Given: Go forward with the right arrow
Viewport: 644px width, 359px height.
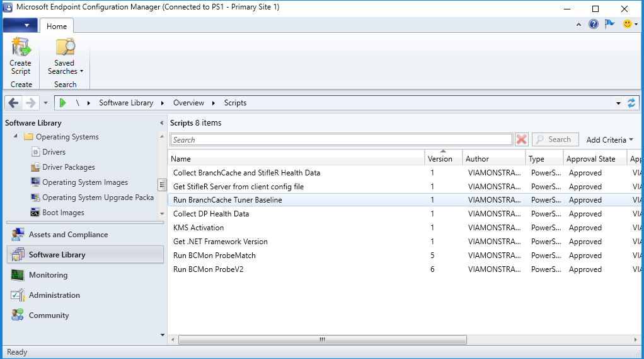Looking at the screenshot, I should point(30,103).
